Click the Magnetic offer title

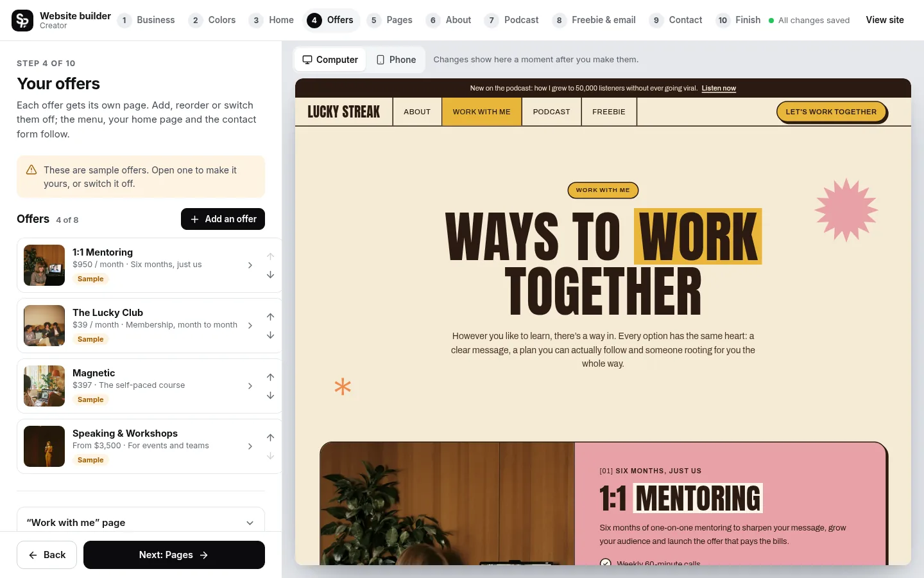[x=94, y=373]
